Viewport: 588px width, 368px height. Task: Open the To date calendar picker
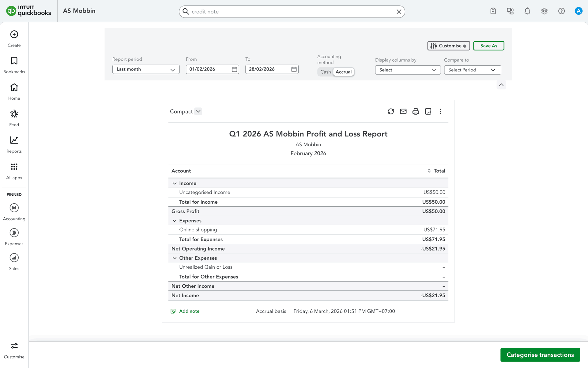pos(294,69)
